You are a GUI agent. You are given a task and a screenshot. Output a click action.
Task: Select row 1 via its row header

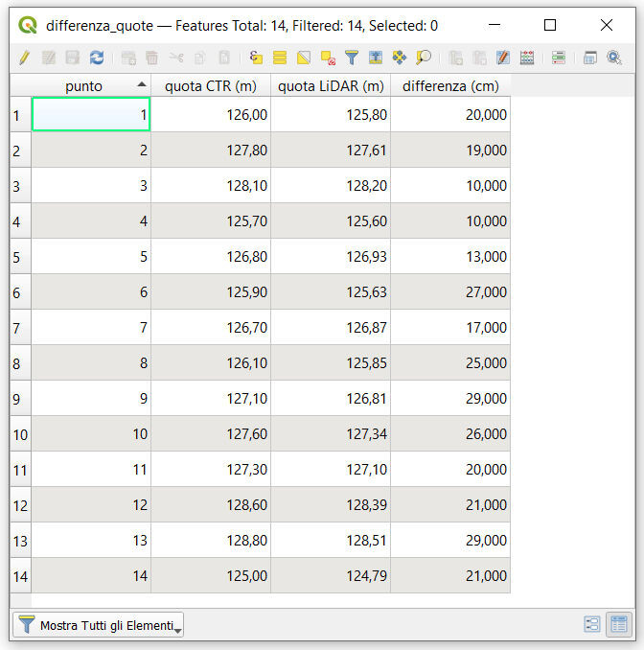pos(20,115)
